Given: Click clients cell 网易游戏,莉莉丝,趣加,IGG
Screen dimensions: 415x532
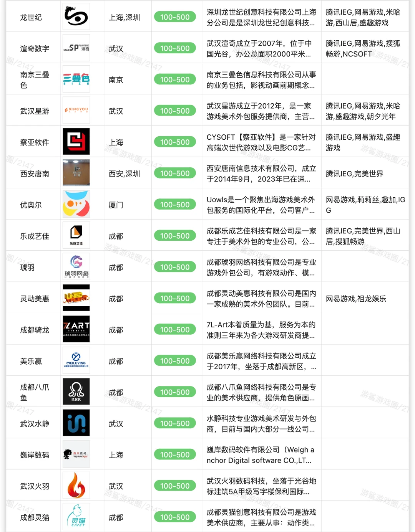Looking at the screenshot, I should coord(365,205).
